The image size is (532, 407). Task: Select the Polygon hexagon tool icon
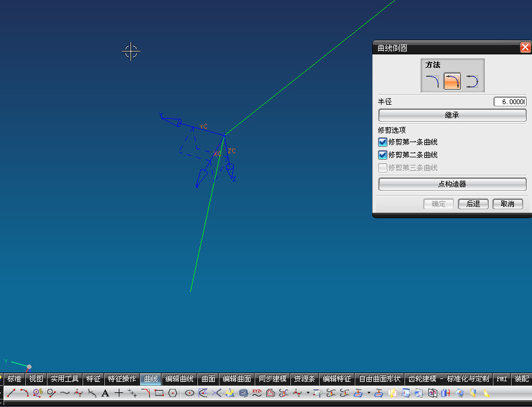coord(173,393)
